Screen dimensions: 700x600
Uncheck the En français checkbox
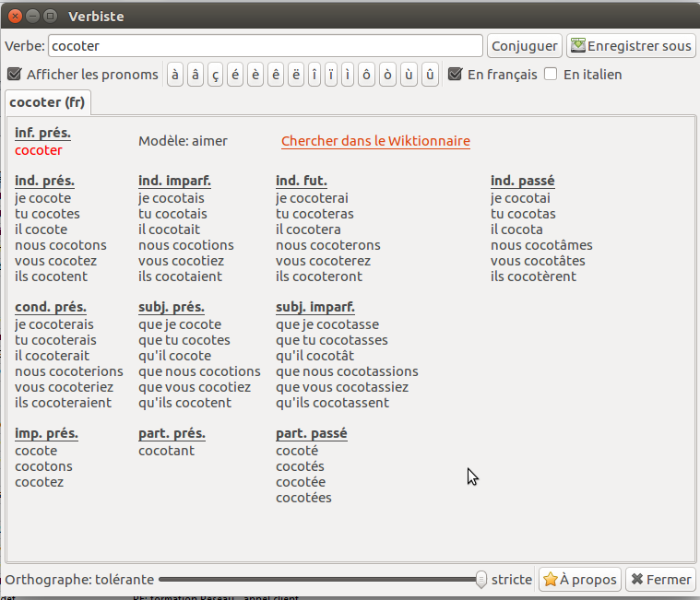[x=455, y=75]
